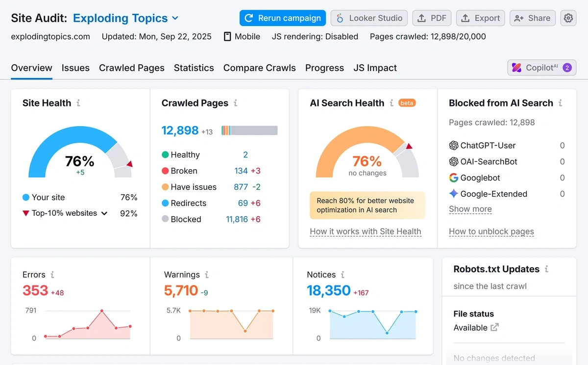This screenshot has width=588, height=365.
Task: Expand Show more blocked bots list
Action: [x=470, y=209]
